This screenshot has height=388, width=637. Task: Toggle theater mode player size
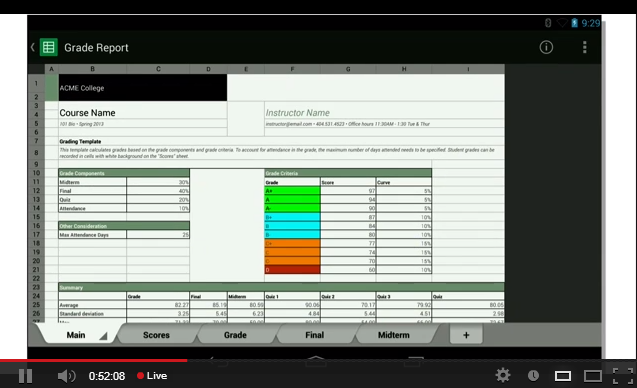pyautogui.click(x=593, y=376)
